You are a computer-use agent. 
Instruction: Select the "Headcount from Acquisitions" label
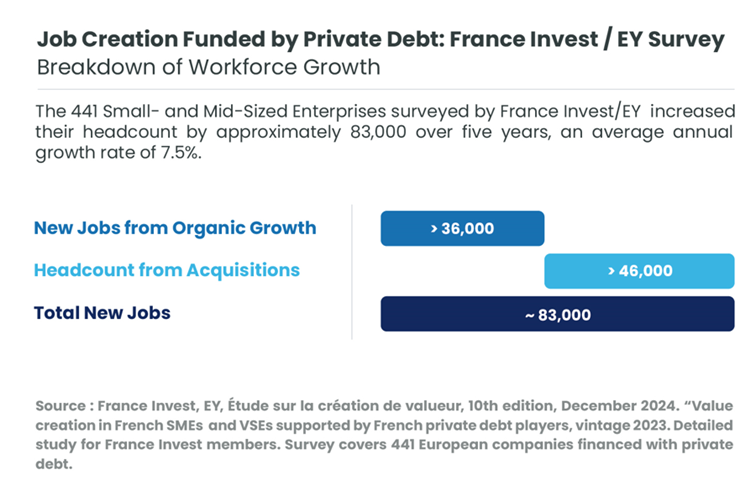click(167, 270)
